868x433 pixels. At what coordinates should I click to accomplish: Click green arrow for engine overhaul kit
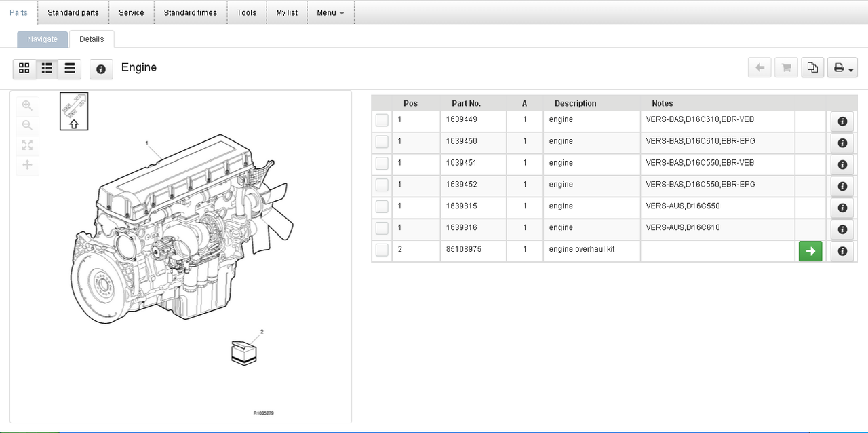(x=810, y=251)
